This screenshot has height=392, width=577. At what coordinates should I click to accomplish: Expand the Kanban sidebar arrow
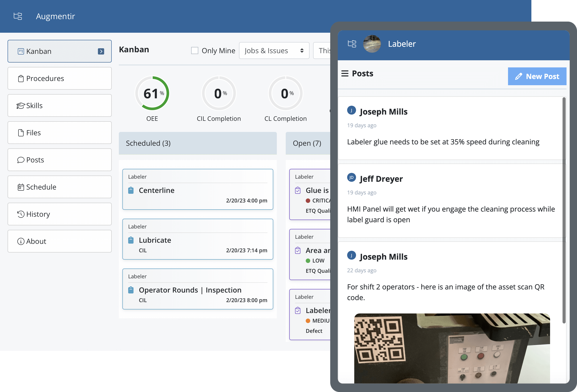[101, 51]
